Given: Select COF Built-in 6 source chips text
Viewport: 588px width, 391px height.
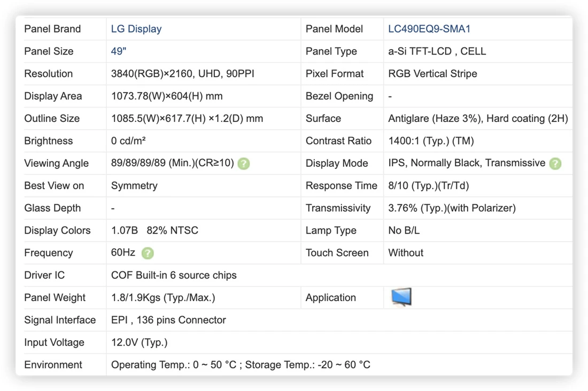Looking at the screenshot, I should [x=174, y=275].
